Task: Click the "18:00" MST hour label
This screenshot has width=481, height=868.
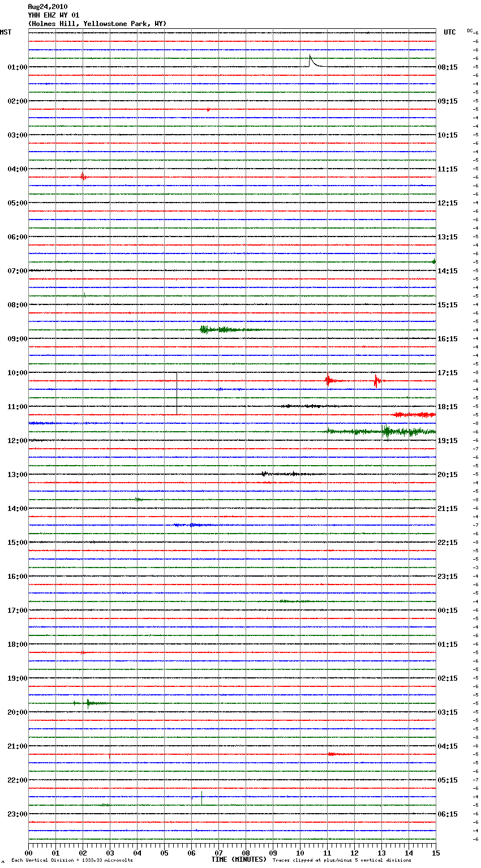Action: pyautogui.click(x=18, y=644)
